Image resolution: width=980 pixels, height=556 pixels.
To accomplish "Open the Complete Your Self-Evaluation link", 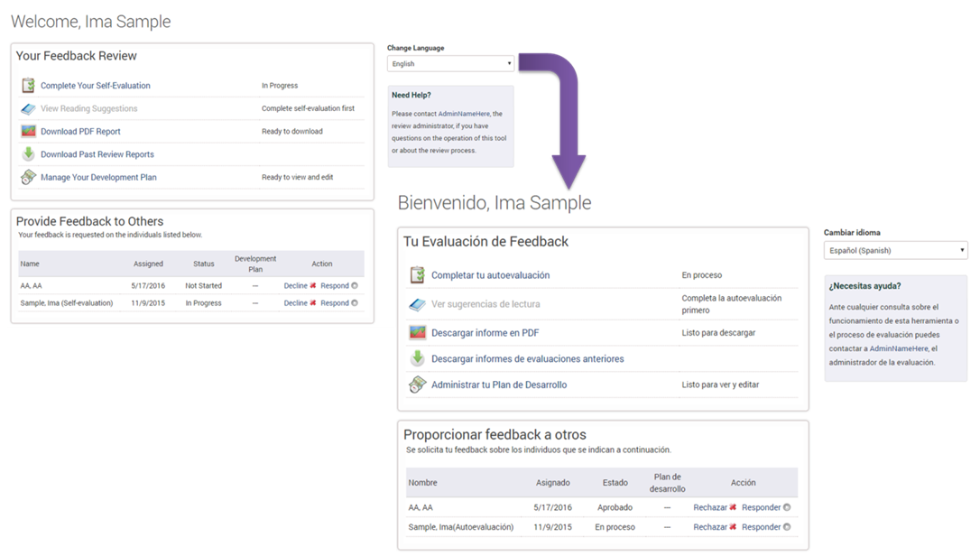I will [x=95, y=86].
